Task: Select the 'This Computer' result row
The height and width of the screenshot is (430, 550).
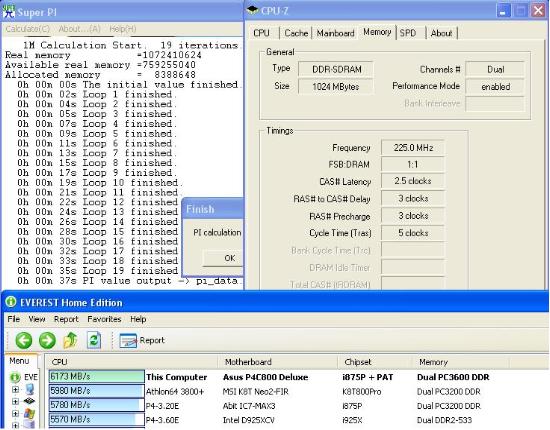Action: [297, 377]
